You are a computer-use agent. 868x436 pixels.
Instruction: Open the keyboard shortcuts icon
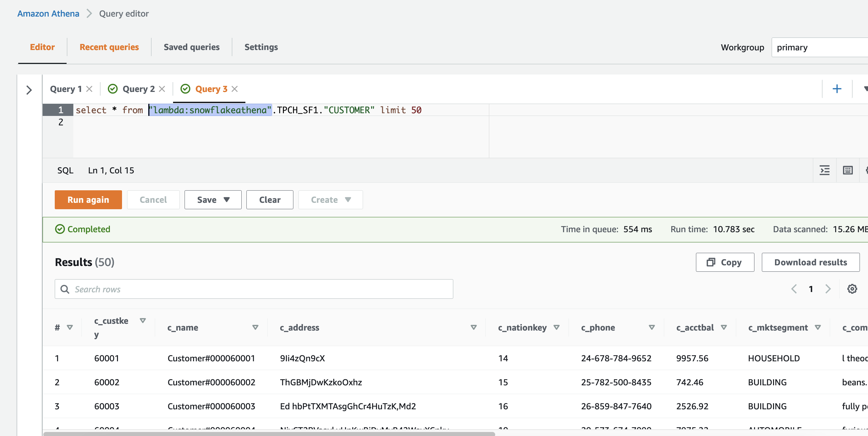[x=848, y=170]
